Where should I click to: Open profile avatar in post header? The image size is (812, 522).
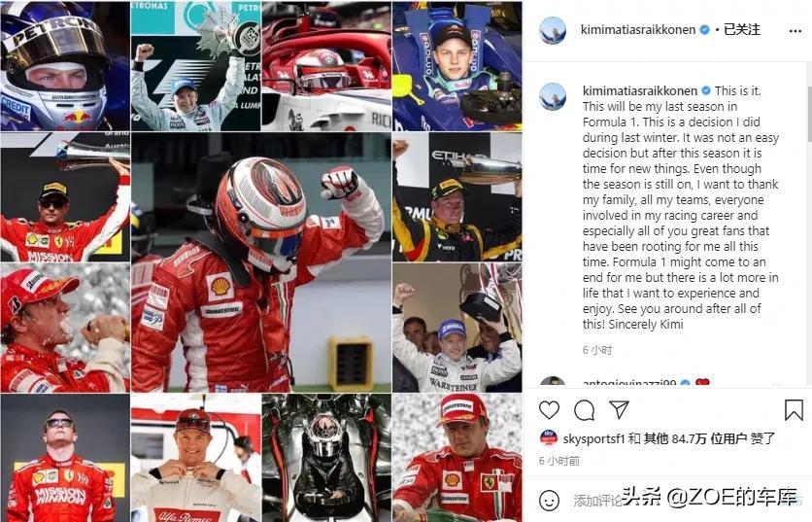(553, 30)
